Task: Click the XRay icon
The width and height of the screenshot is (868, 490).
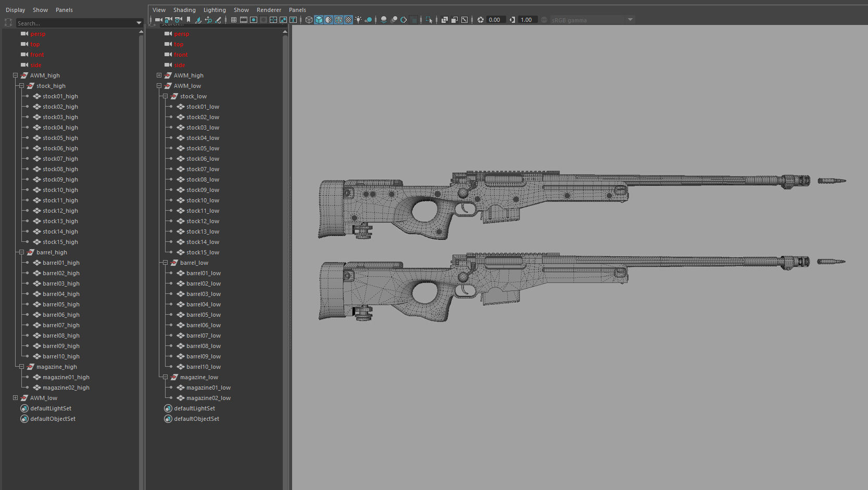Action: (445, 20)
